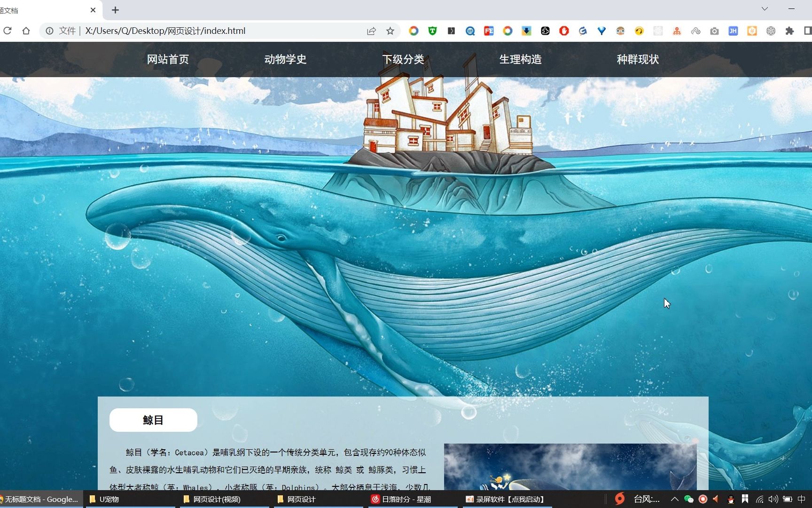Image resolution: width=812 pixels, height=508 pixels.
Task: Open a new browser tab with plus
Action: tap(116, 10)
